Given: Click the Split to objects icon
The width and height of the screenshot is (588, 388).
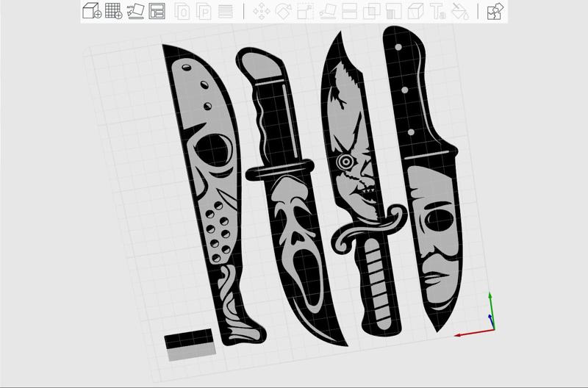Looking at the screenshot, I should point(182,11).
